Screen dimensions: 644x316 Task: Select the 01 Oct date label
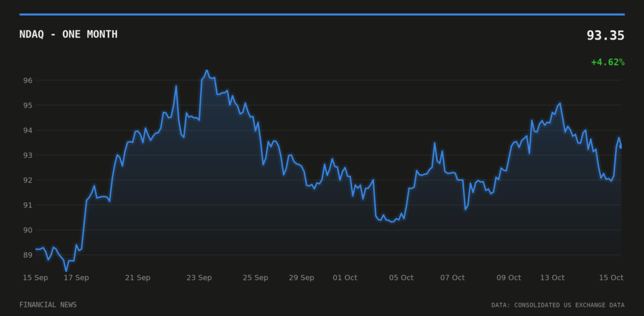pos(345,278)
